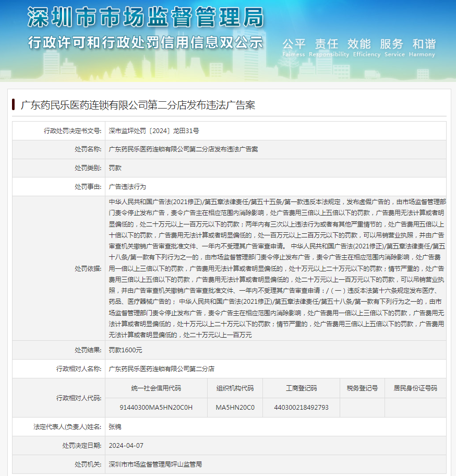Click the column header 组织机构代码
The image size is (456, 476).
coord(235,388)
